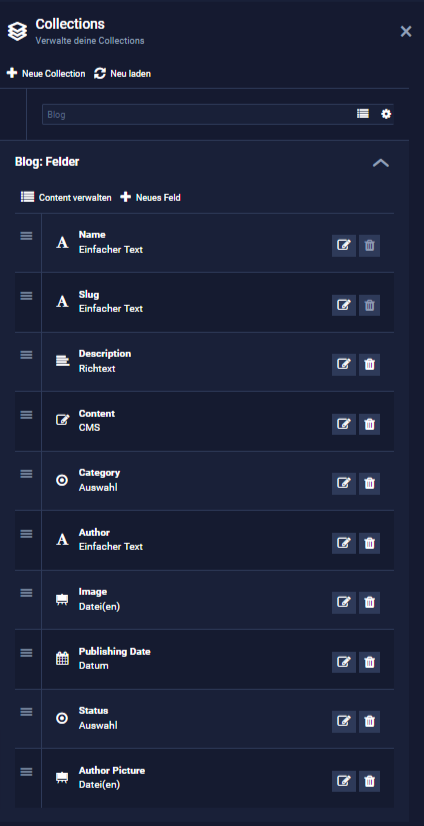Click Neue Collection
The height and width of the screenshot is (826, 424).
coord(46,74)
